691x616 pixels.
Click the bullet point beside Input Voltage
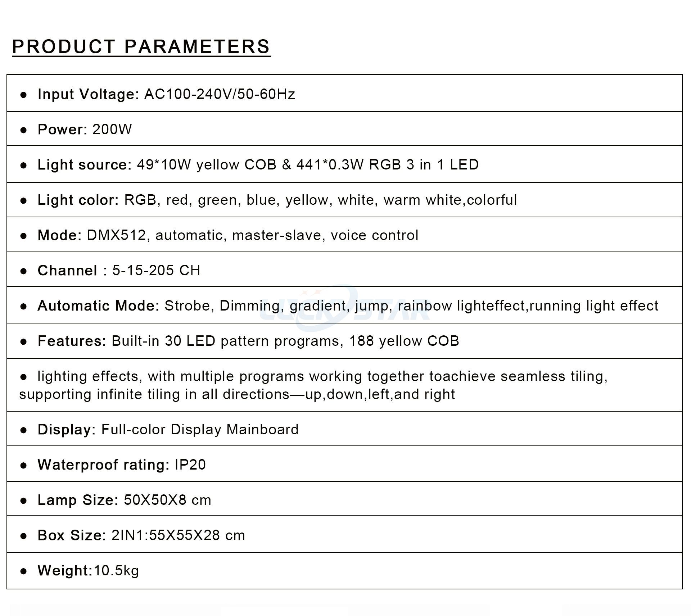pos(24,95)
